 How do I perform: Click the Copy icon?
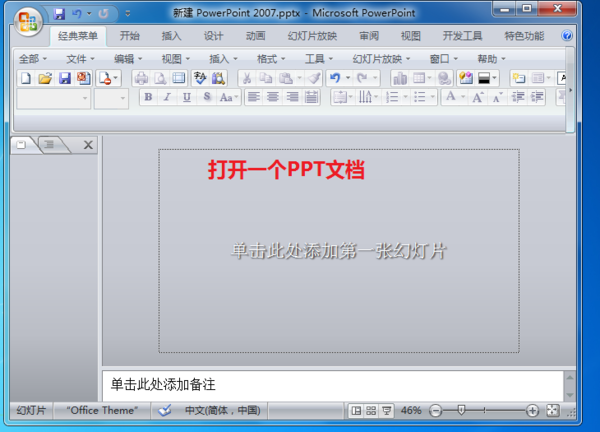point(266,78)
